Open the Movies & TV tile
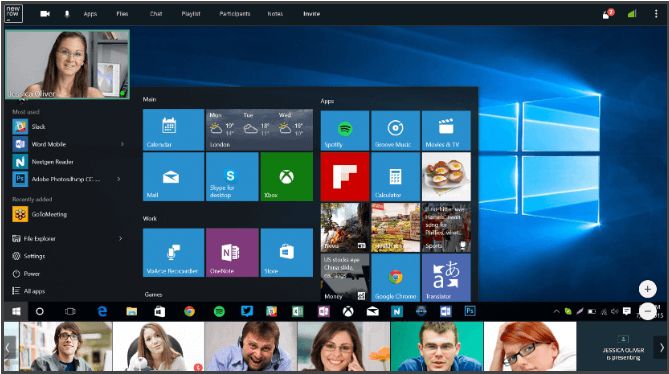Image resolution: width=669 pixels, height=374 pixels. coord(446,130)
